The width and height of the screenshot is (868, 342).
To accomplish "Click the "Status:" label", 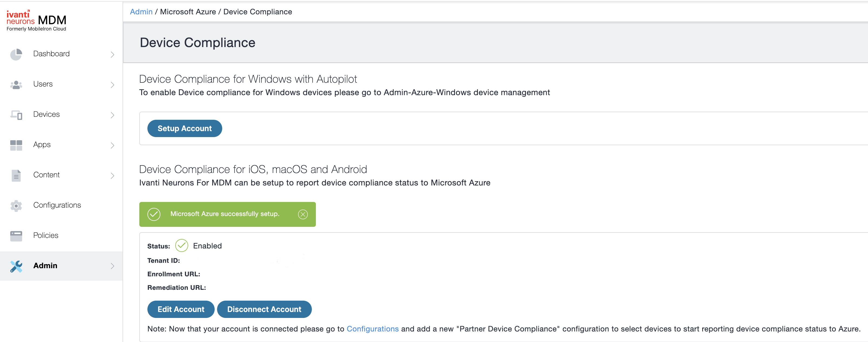I will click(158, 246).
